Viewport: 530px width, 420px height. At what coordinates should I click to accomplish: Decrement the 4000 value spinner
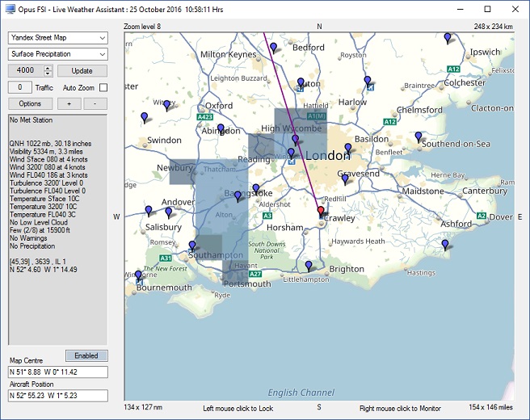[x=48, y=73]
